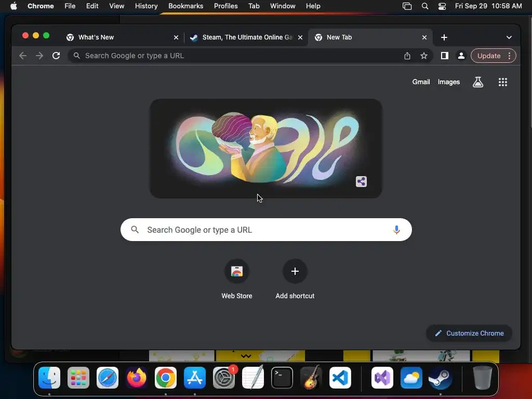Open the App Store from the Dock
The image size is (532, 399).
click(195, 378)
